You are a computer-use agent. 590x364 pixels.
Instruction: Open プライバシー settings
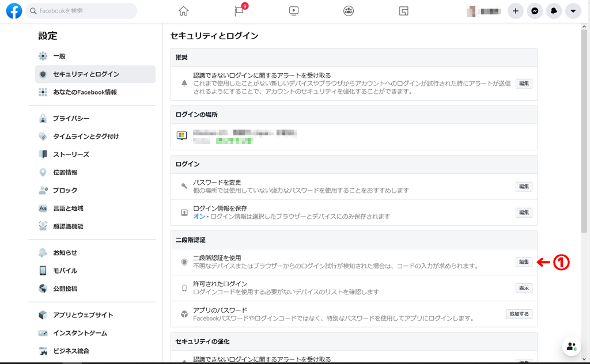tap(95, 119)
